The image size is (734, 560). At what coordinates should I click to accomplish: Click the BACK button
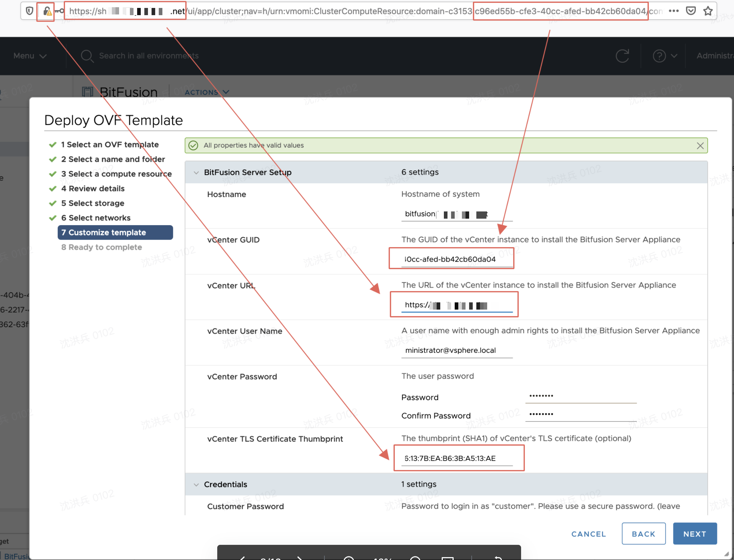click(x=643, y=534)
